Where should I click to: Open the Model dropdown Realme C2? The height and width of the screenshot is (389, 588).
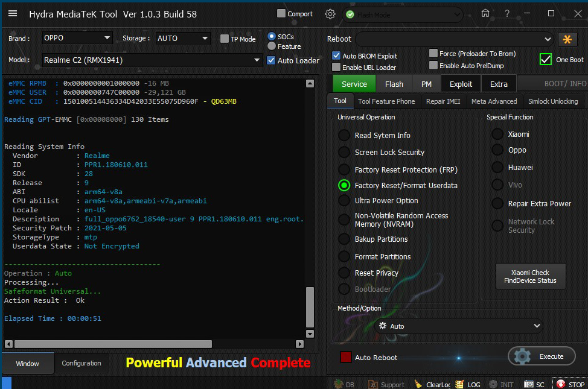coord(152,60)
